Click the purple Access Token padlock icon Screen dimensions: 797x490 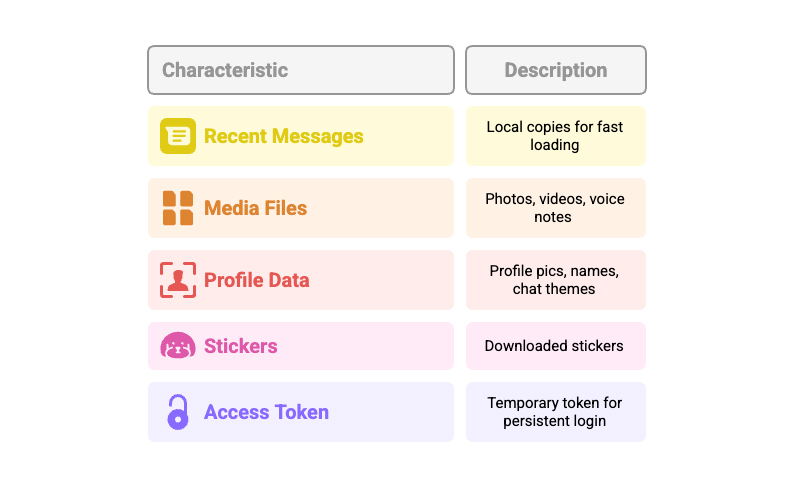click(178, 412)
